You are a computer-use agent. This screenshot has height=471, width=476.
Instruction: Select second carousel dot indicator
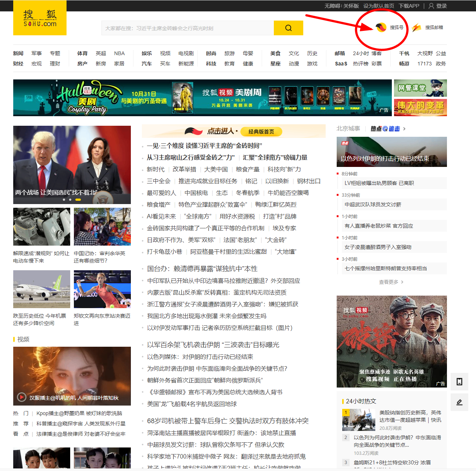coord(70,200)
